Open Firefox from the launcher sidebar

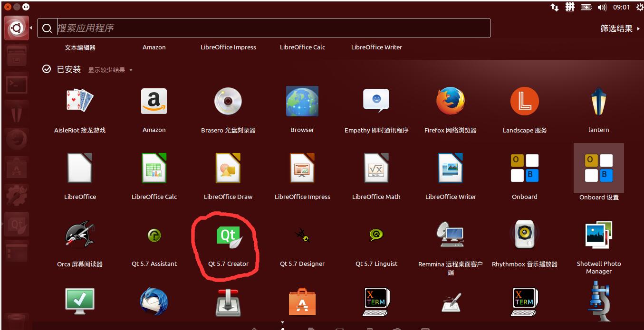tap(17, 140)
